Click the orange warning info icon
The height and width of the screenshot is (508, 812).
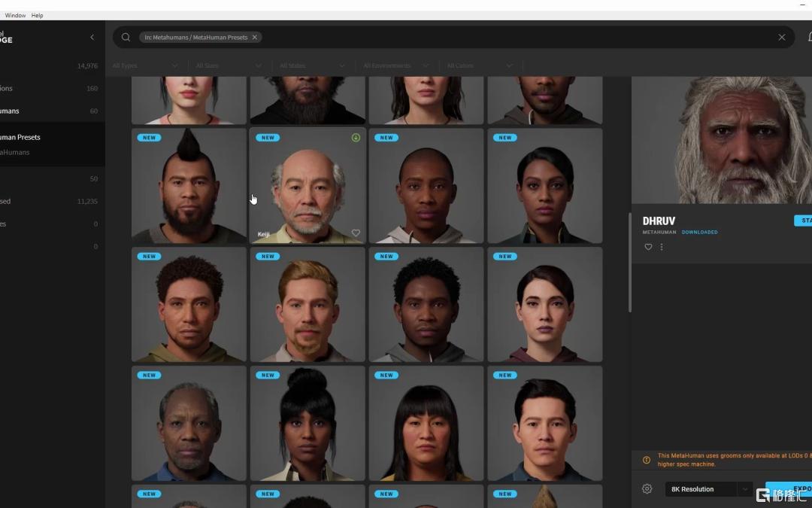click(x=647, y=460)
